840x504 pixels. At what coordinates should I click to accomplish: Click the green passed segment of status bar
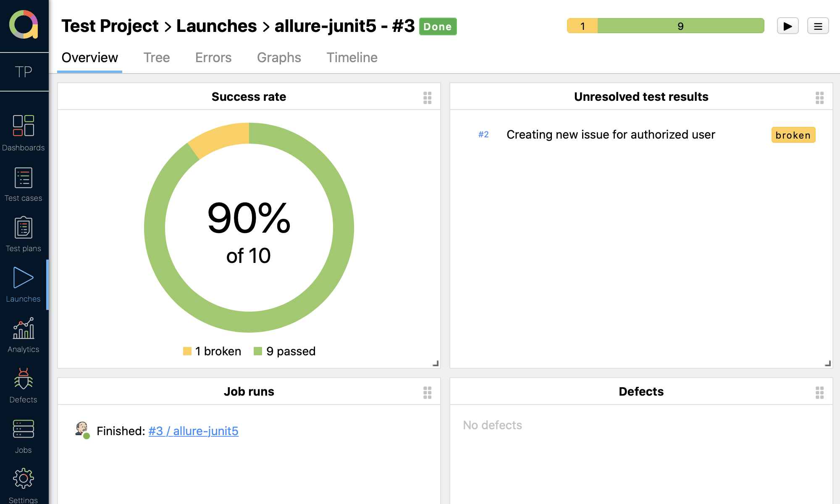click(680, 26)
